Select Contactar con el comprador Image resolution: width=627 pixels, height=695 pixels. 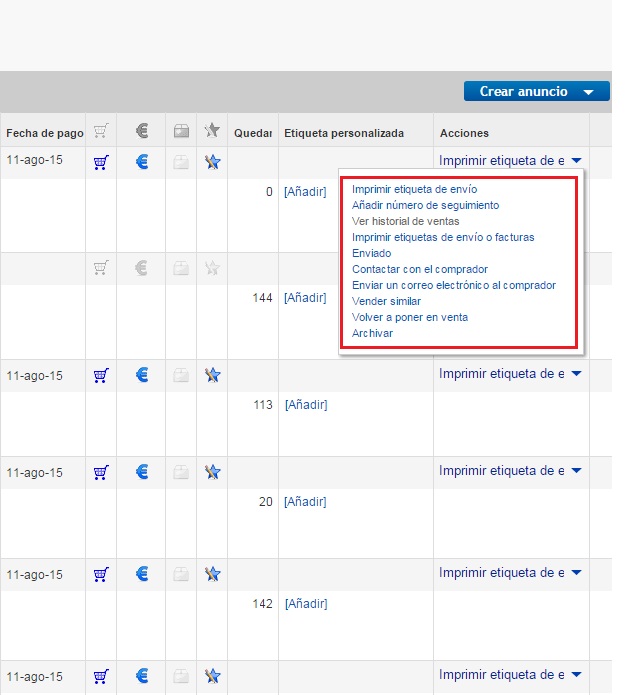[420, 269]
